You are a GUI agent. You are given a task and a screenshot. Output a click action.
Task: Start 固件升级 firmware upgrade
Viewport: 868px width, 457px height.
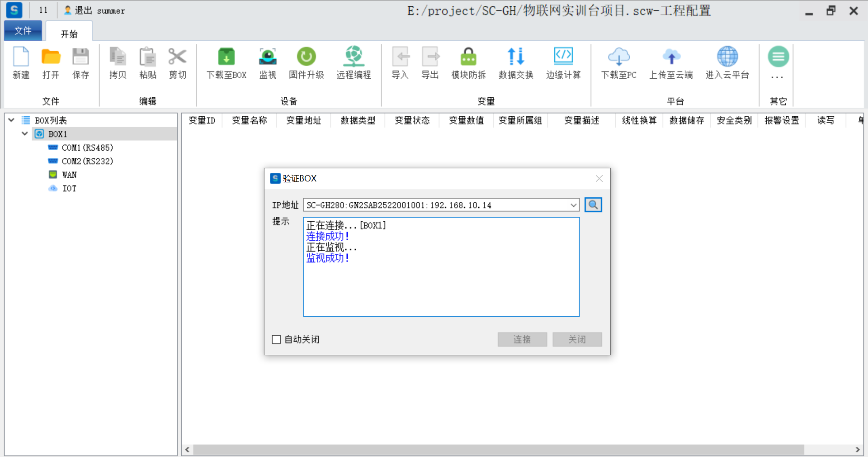306,57
